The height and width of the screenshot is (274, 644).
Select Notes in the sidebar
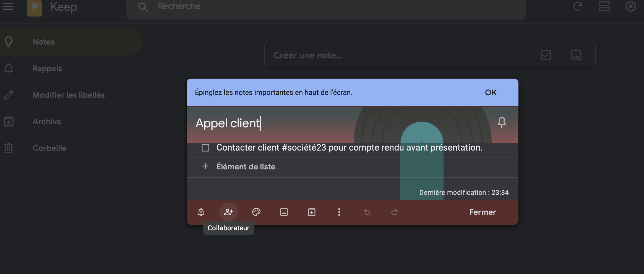tap(71, 42)
